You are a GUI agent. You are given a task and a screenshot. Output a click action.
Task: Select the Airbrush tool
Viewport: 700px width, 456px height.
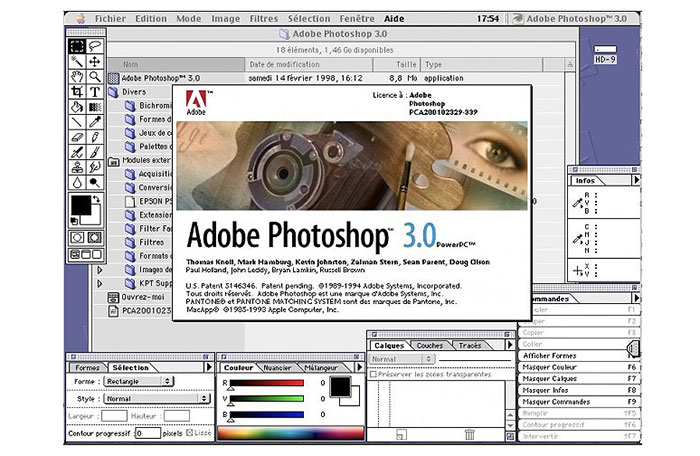point(77,152)
